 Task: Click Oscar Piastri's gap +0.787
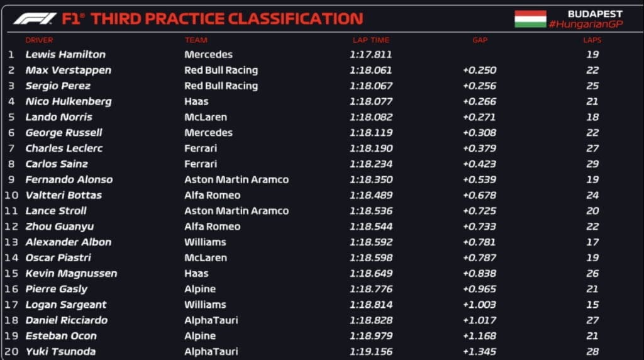479,257
